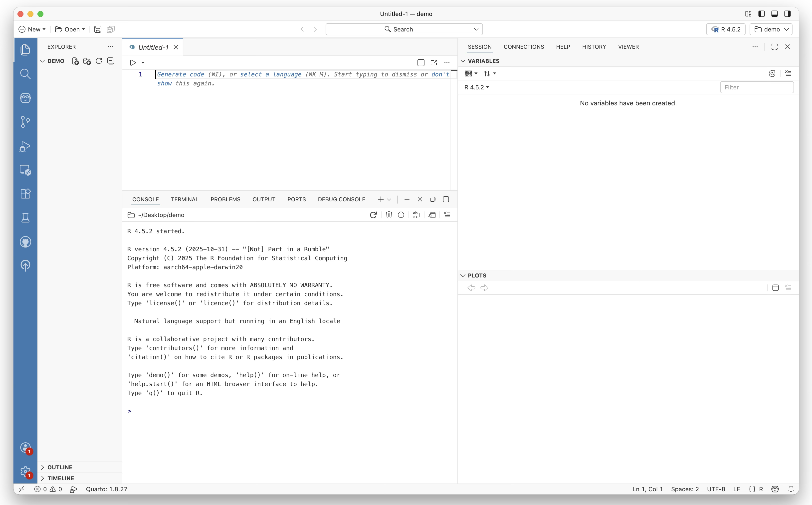The height and width of the screenshot is (505, 812).
Task: Open the R 4.5.2 interpreter dropdown in Variables
Action: [x=476, y=87]
